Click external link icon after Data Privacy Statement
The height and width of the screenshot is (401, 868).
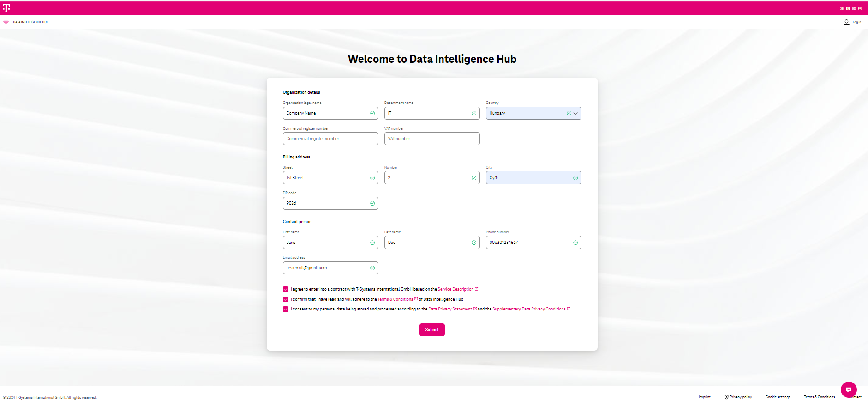(x=475, y=309)
